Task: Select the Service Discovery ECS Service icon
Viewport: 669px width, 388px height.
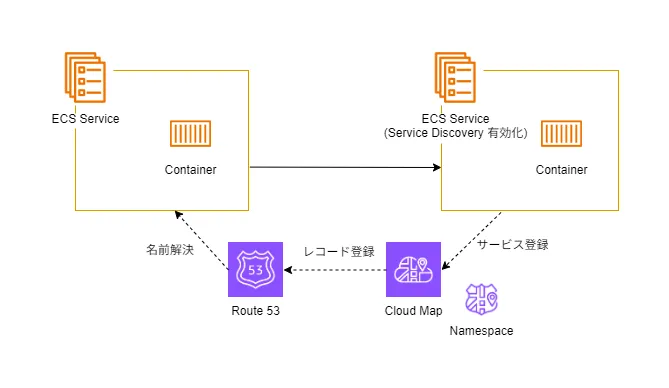Action: [455, 77]
